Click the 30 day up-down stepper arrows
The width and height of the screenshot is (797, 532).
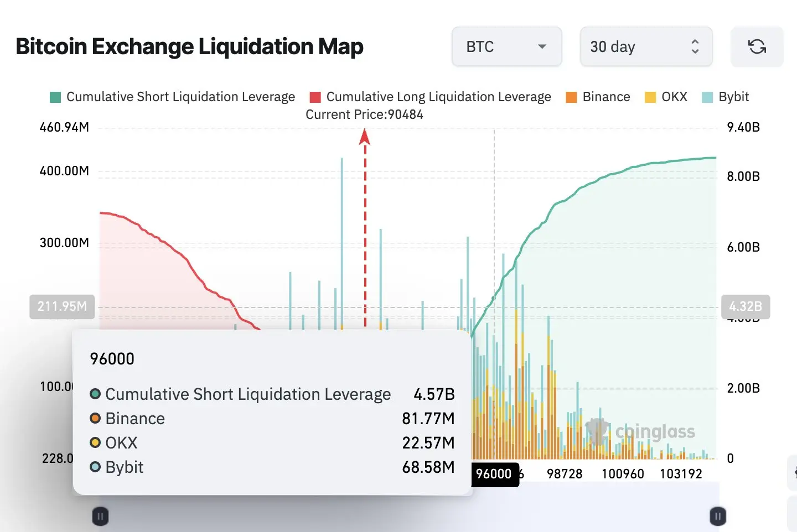[x=695, y=46]
